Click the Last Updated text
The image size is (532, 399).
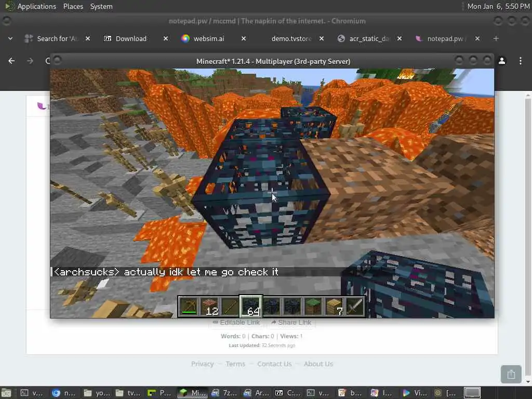pos(262,345)
